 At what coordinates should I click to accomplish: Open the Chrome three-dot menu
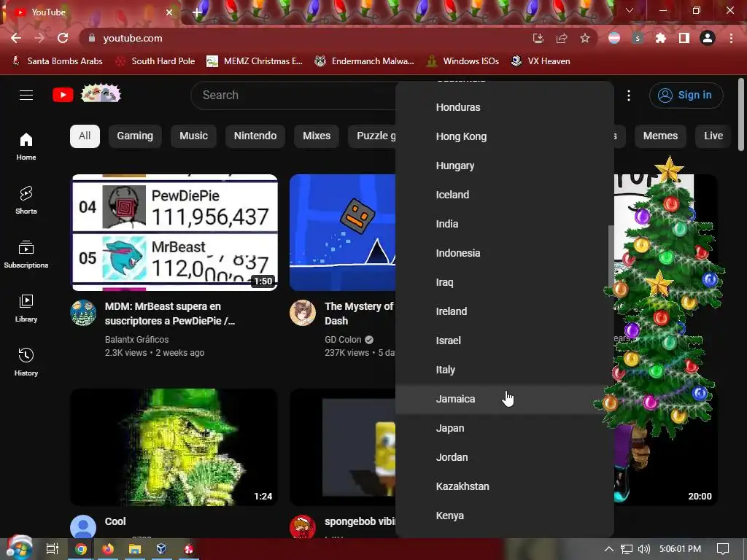(x=731, y=38)
